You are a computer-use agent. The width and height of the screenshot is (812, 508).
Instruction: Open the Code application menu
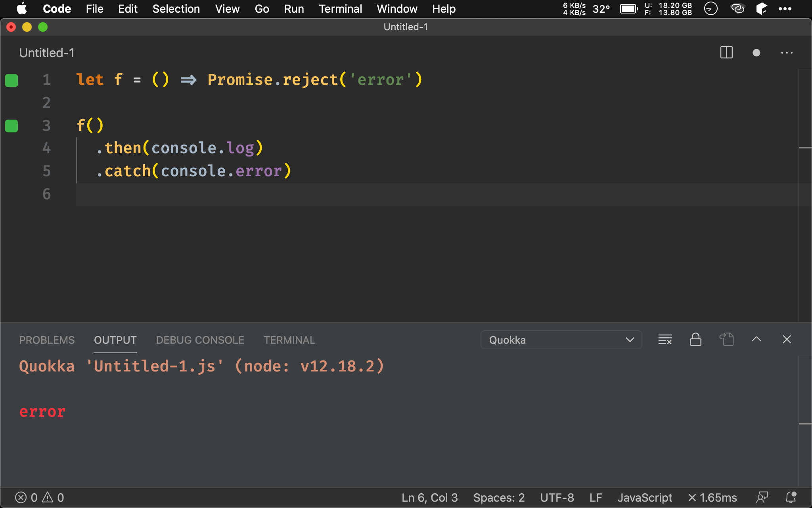[x=57, y=9]
